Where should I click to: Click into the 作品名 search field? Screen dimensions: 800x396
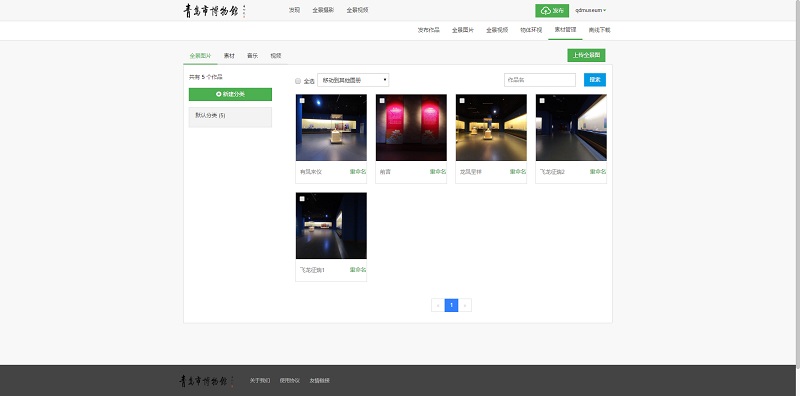[540, 80]
